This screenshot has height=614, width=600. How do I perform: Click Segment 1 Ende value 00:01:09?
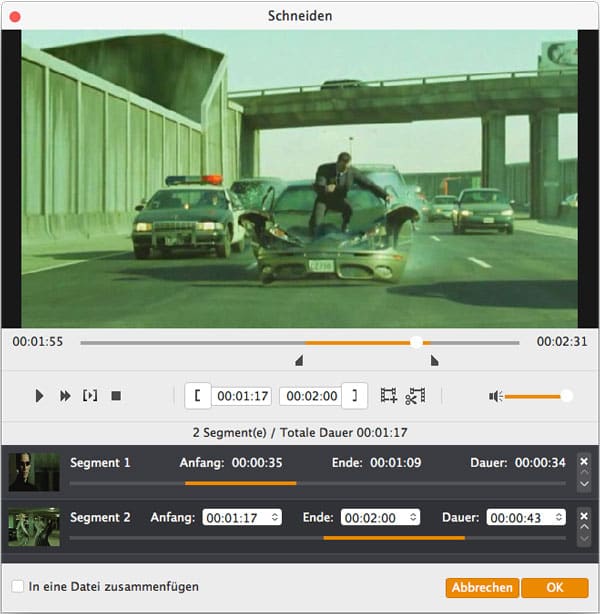click(396, 463)
